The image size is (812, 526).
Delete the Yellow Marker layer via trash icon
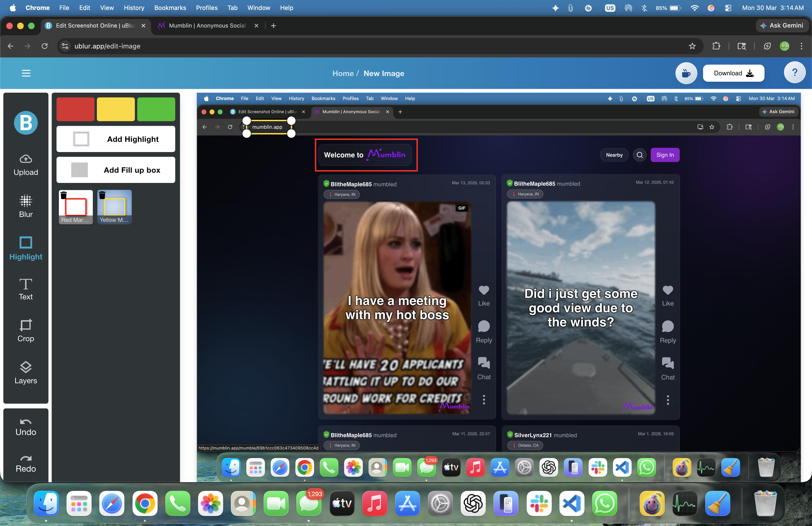pyautogui.click(x=102, y=195)
